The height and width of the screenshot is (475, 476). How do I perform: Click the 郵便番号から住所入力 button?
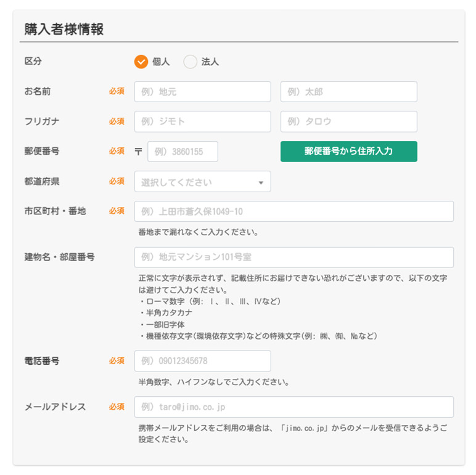pyautogui.click(x=349, y=152)
